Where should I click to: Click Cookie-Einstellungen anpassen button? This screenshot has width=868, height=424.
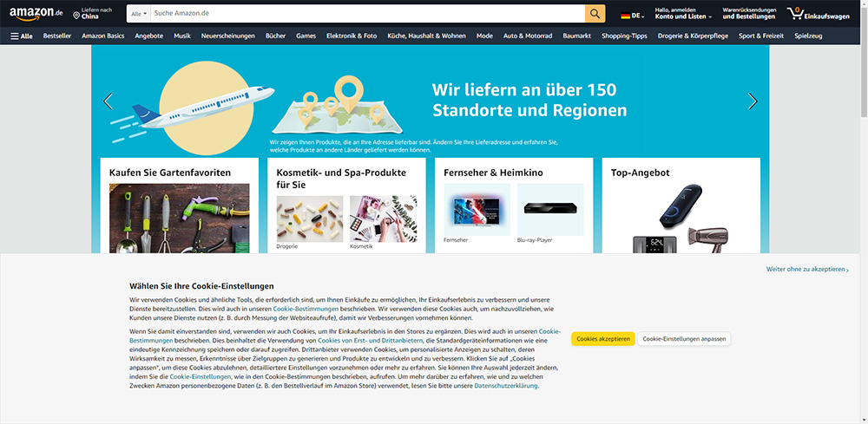(684, 339)
